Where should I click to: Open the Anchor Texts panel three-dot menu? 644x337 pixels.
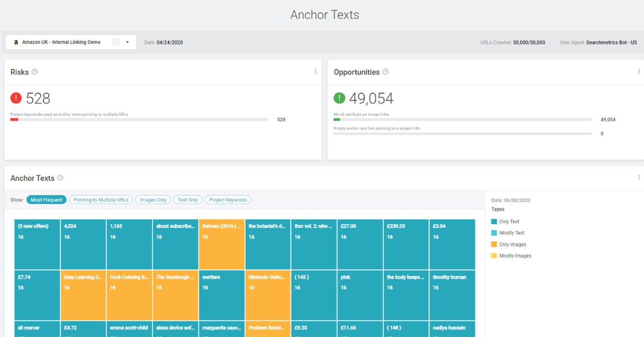[x=639, y=178]
